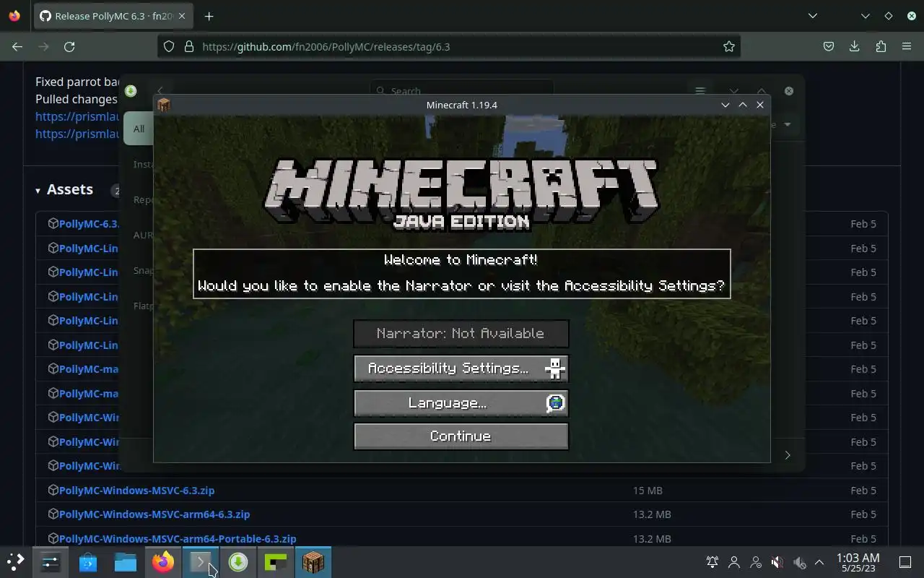Open the tracking protection shield icon
The image size is (924, 578).
pyautogui.click(x=169, y=46)
